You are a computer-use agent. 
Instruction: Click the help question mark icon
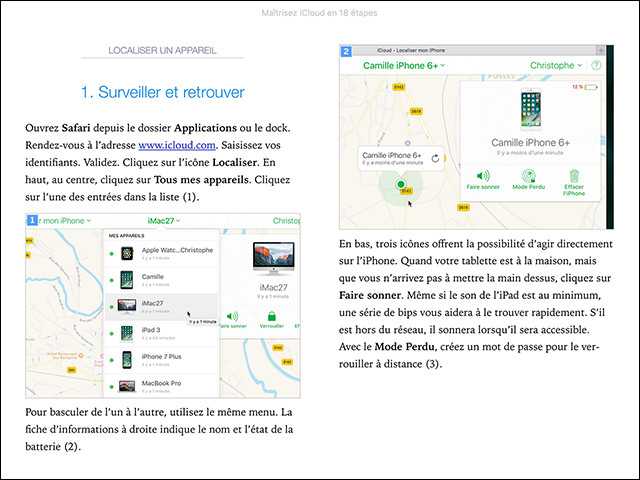click(x=596, y=65)
